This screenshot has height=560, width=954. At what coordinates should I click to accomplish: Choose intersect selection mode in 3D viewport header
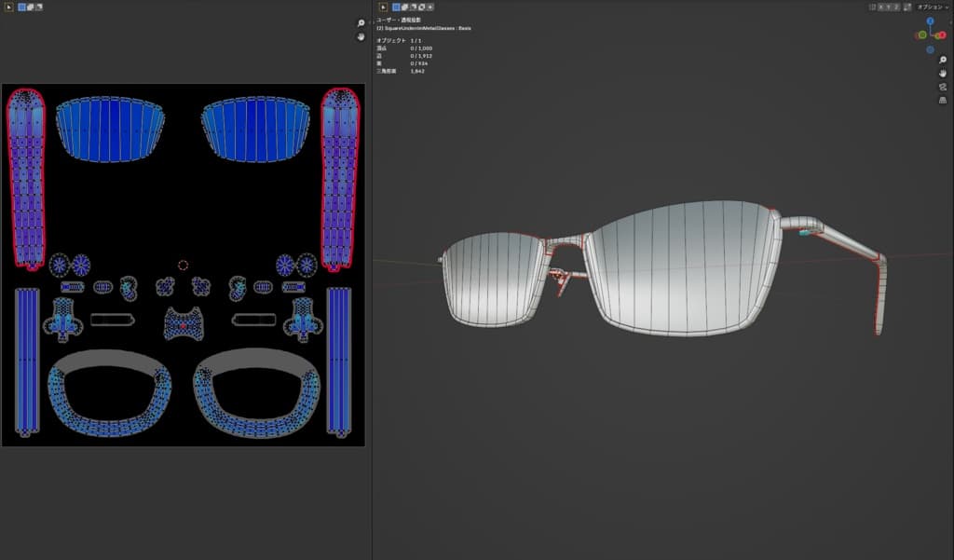pos(430,7)
